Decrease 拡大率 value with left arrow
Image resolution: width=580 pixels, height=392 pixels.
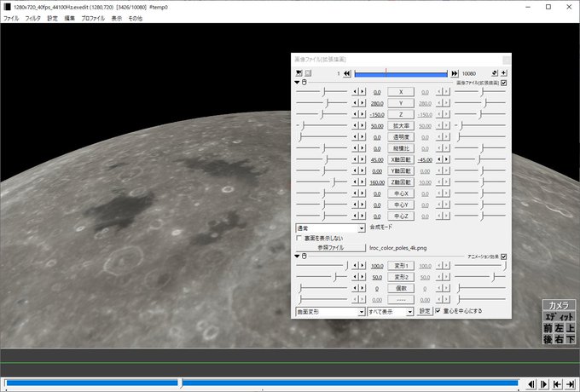coord(355,125)
